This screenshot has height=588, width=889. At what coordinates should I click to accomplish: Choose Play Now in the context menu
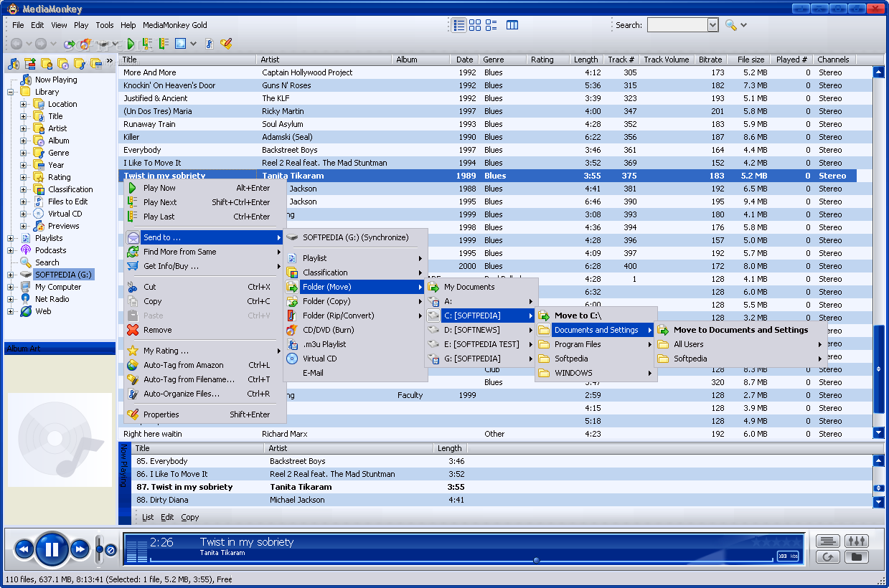pos(205,188)
